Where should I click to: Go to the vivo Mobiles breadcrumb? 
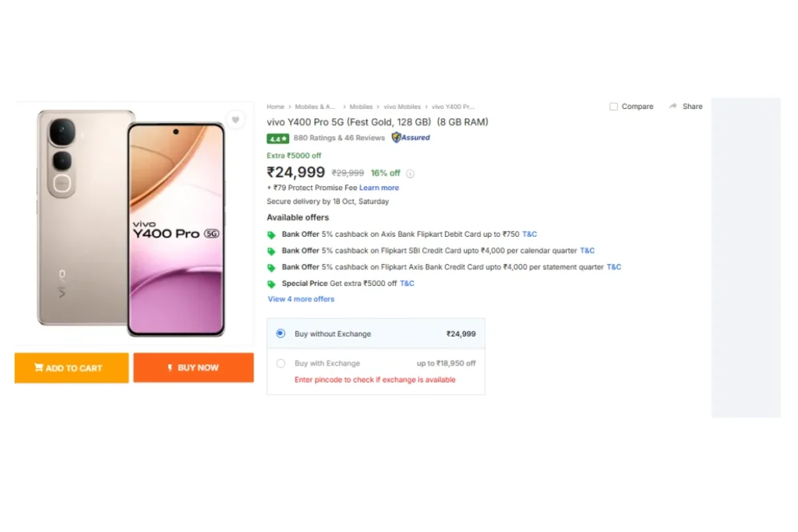tap(402, 107)
